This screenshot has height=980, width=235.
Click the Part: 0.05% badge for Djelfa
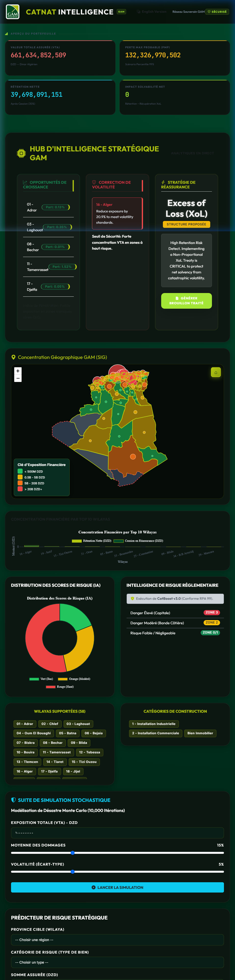(x=55, y=286)
